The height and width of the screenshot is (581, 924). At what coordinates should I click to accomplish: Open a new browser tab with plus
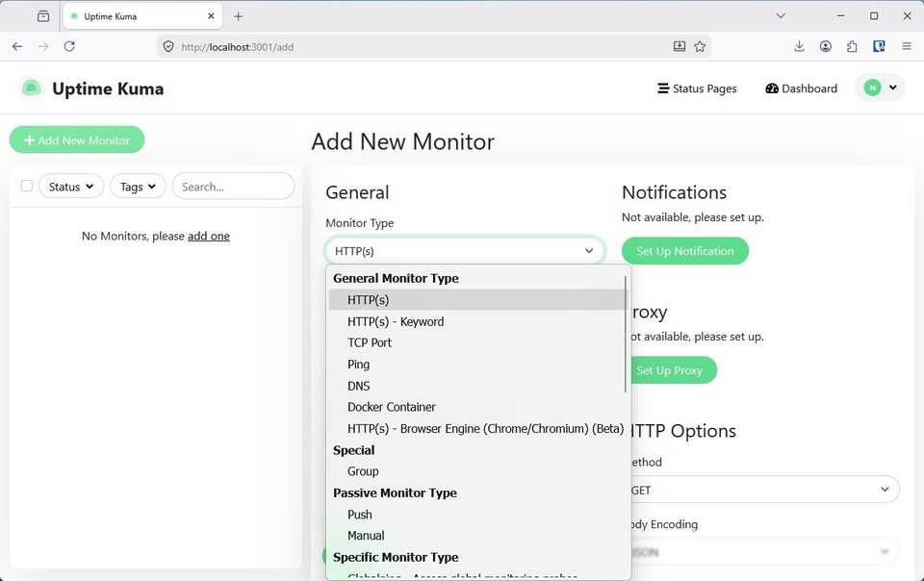point(238,16)
